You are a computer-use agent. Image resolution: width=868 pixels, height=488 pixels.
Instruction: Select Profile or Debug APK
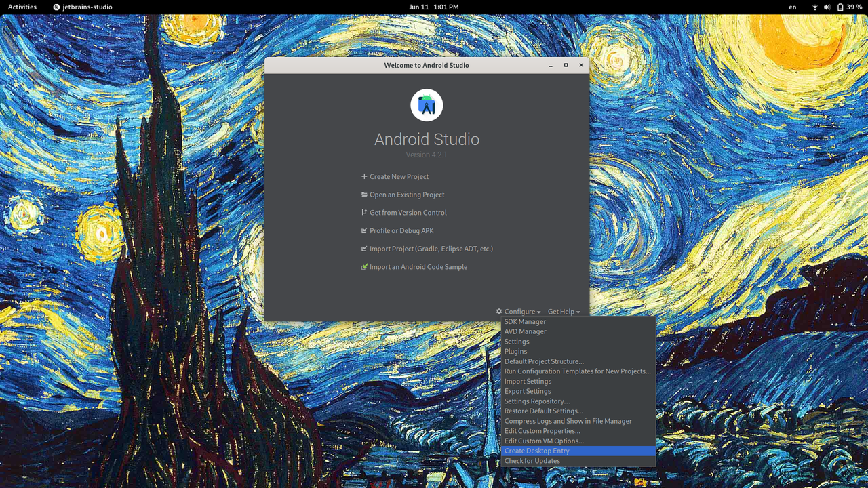pos(401,230)
